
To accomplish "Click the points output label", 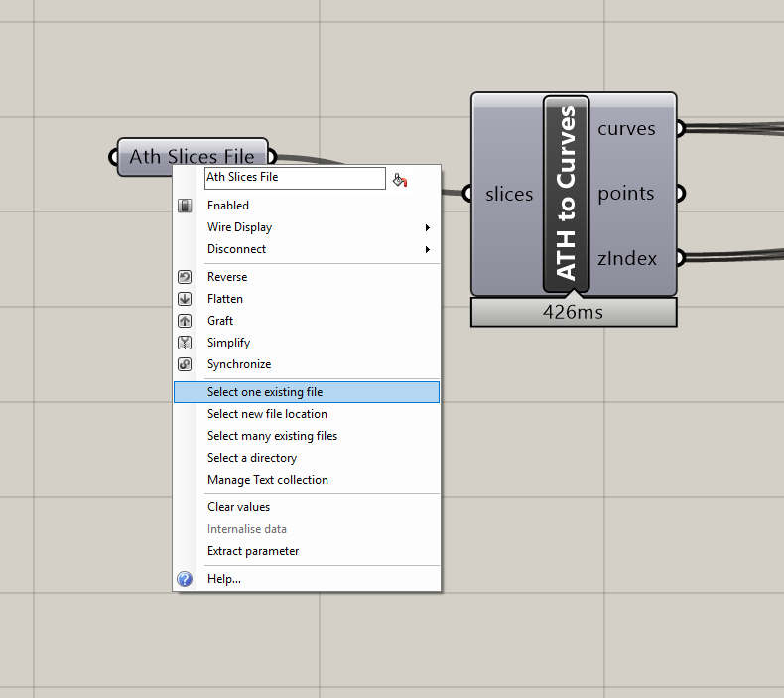I will (x=626, y=194).
